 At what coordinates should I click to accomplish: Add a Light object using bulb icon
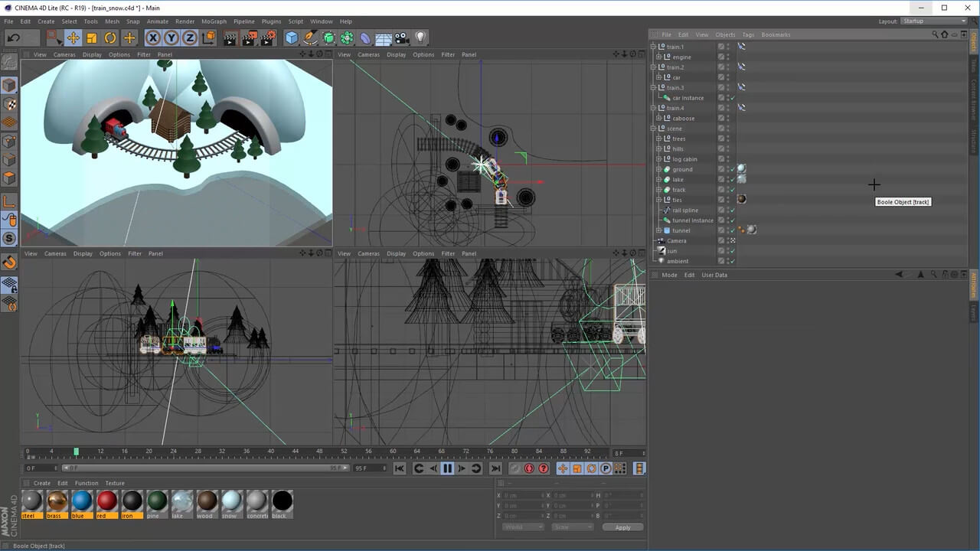click(420, 37)
